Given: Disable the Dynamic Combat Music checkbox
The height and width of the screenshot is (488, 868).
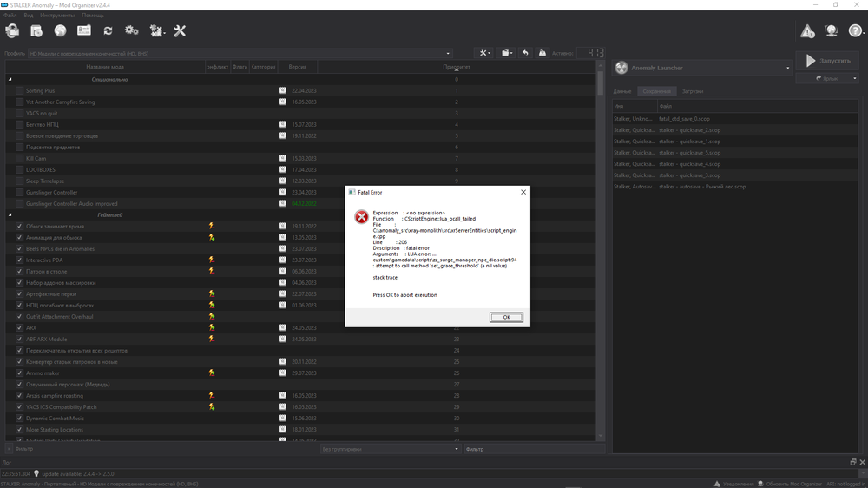Looking at the screenshot, I should click(x=20, y=419).
